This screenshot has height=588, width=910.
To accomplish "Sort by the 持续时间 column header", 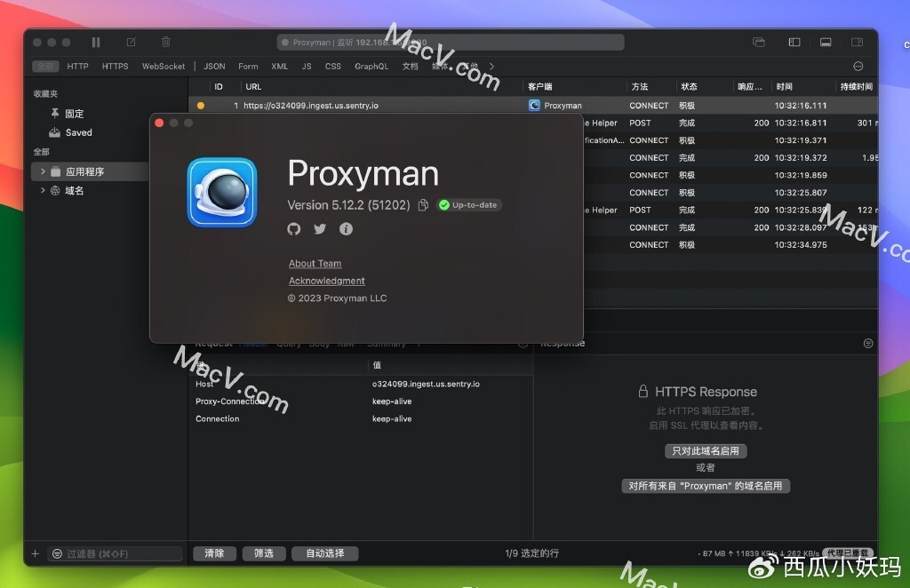I will point(857,87).
